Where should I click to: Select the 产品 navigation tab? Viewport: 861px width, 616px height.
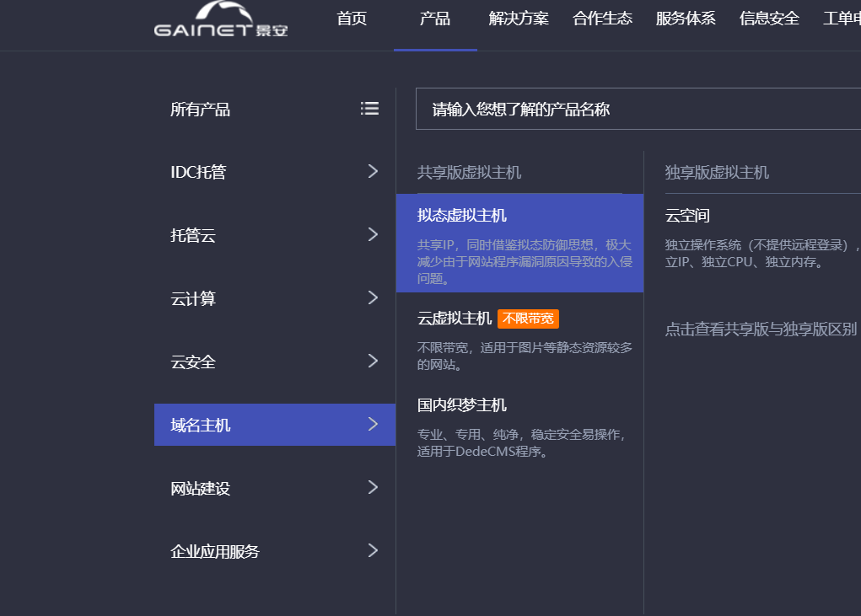tap(434, 19)
